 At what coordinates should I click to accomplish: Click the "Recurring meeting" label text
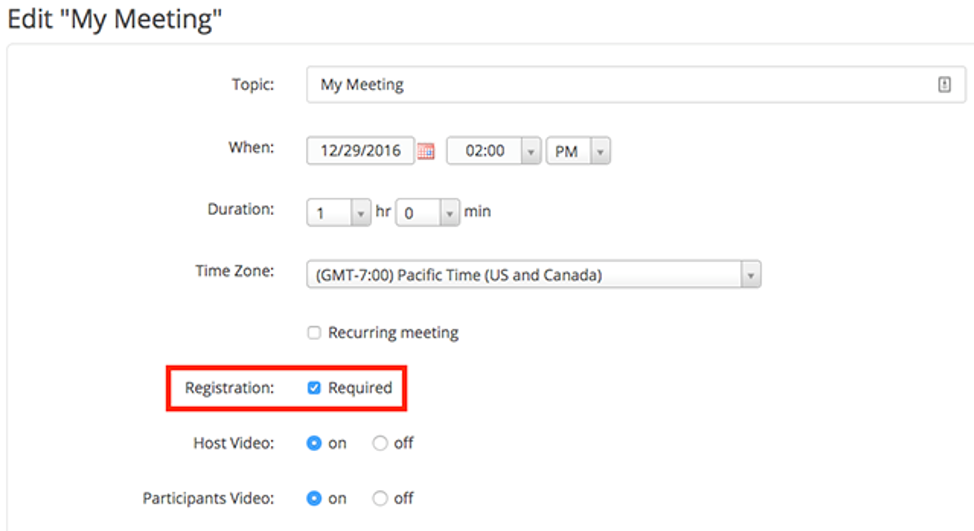click(x=393, y=333)
